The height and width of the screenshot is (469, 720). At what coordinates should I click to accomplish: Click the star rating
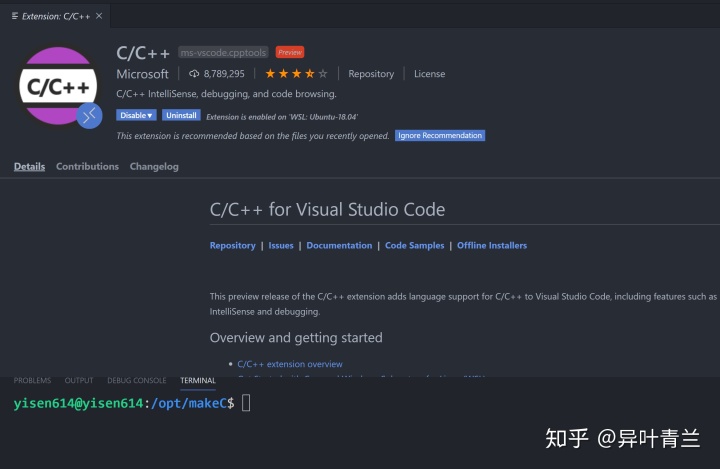[296, 73]
